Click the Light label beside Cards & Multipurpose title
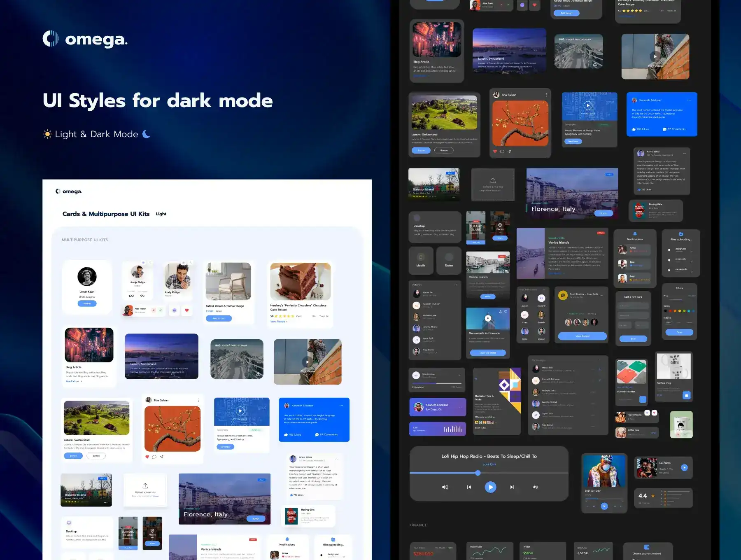Screen dimensions: 741x560 click(161, 214)
